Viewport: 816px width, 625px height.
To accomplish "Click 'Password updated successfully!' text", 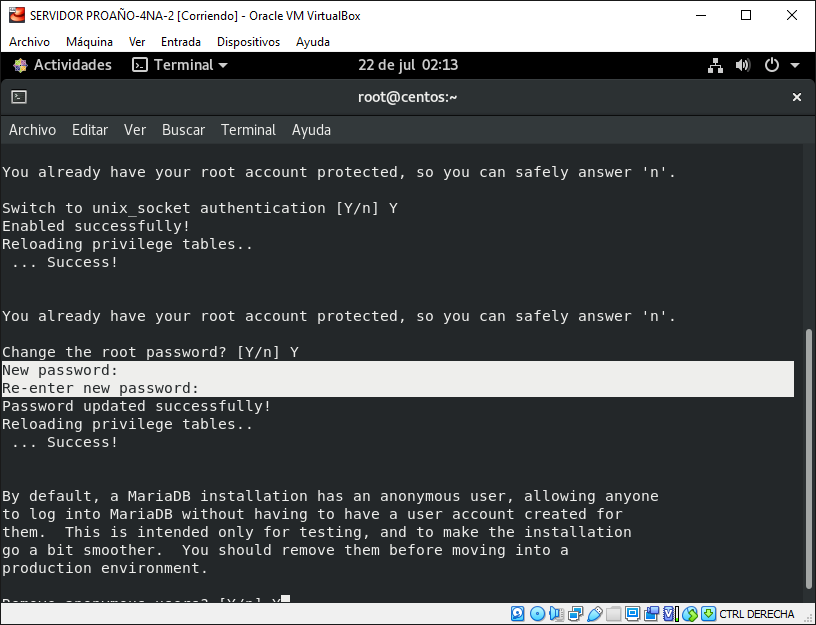I will 137,406.
